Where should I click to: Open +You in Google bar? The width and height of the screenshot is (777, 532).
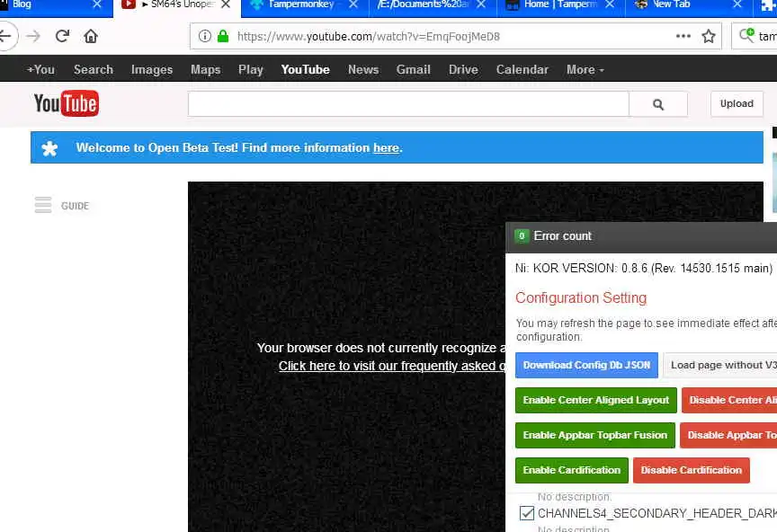(x=41, y=70)
